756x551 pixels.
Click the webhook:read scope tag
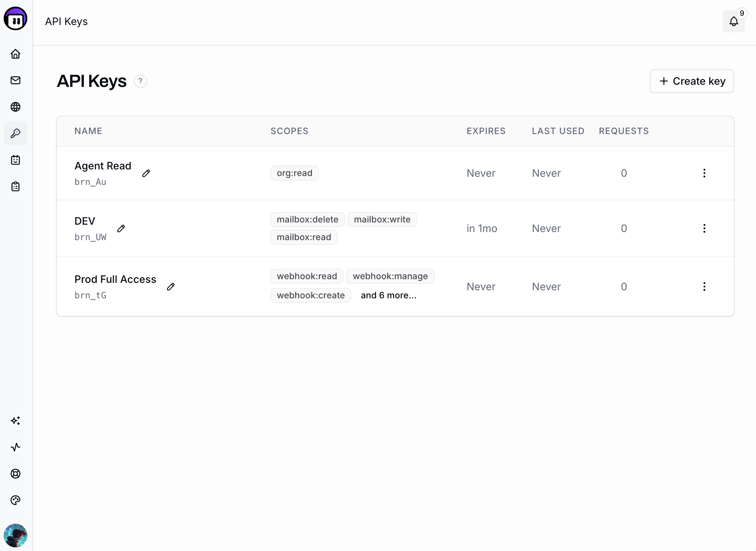[x=307, y=276]
